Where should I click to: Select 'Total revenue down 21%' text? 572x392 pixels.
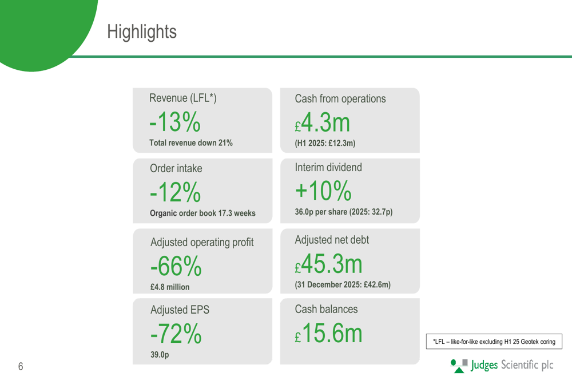point(191,142)
